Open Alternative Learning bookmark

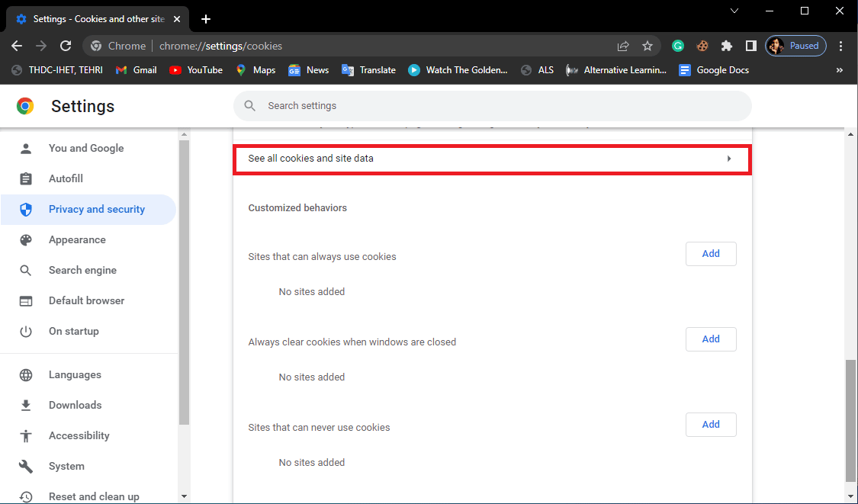(616, 70)
